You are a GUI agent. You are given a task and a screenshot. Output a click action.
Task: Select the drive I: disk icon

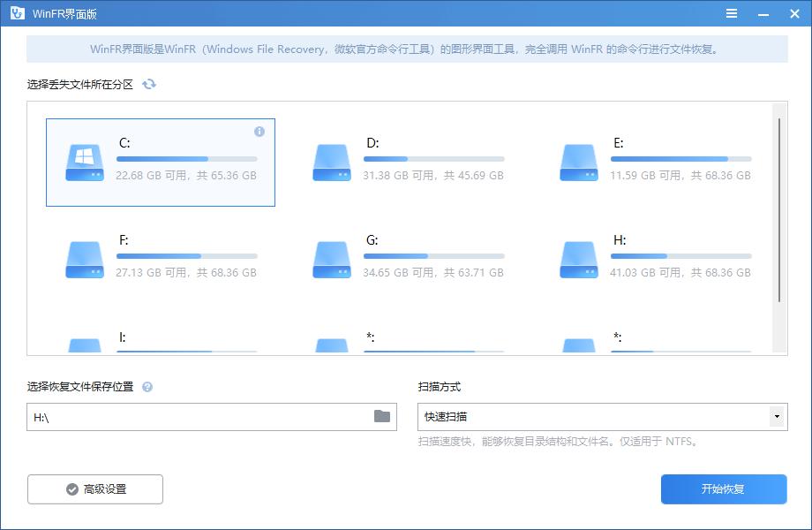pos(83,346)
